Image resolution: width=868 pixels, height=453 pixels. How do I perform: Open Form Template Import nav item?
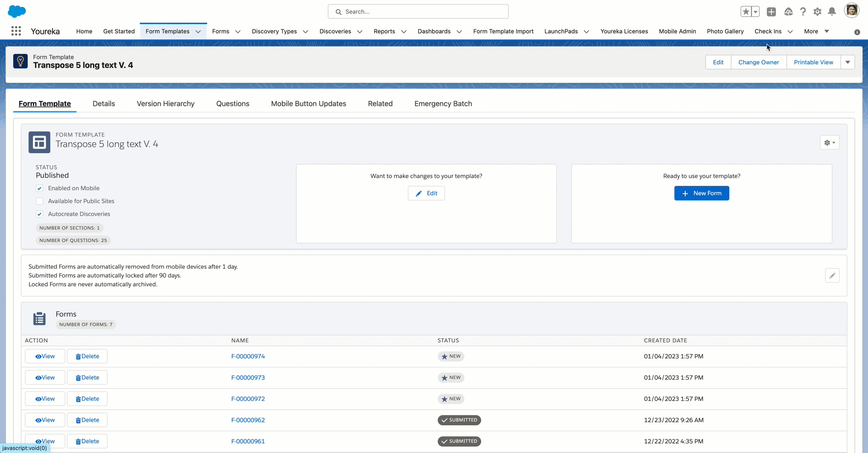coord(503,31)
